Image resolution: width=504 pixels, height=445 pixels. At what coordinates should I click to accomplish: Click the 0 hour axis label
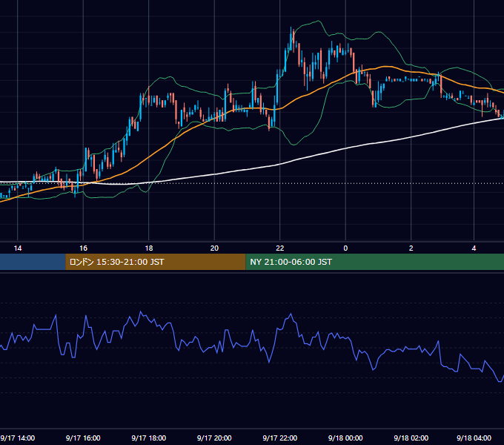[x=345, y=248]
